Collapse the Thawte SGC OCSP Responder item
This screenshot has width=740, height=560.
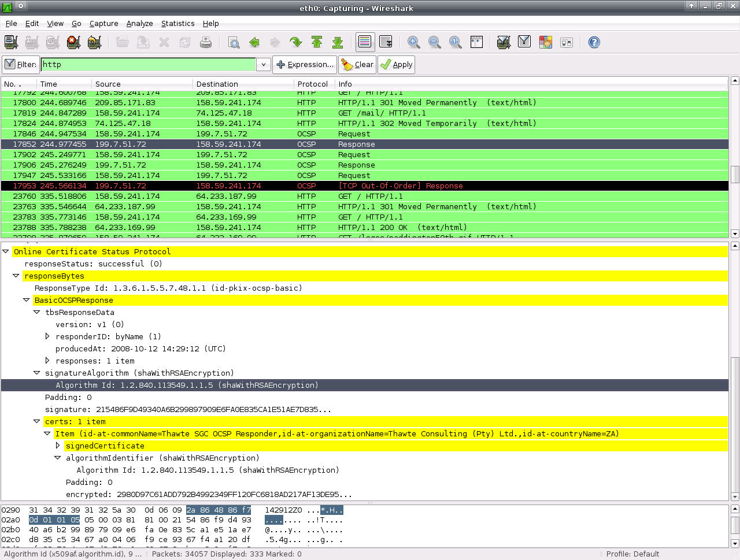coord(47,433)
